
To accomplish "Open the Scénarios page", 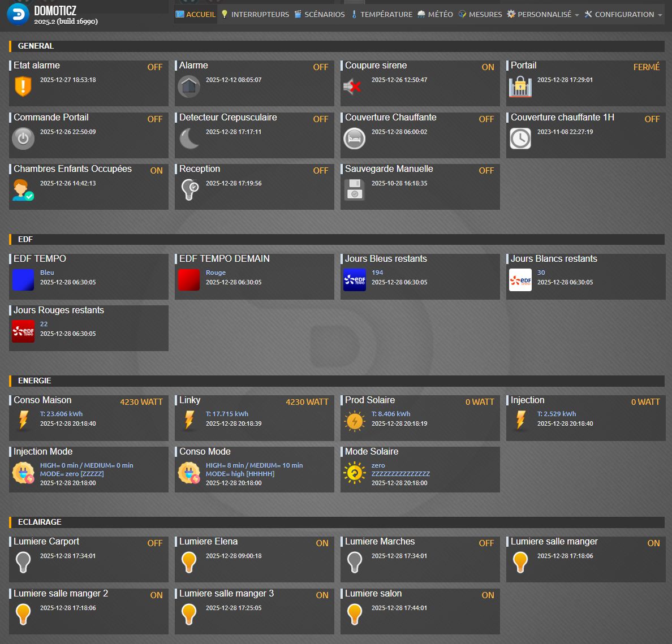I will coord(320,14).
